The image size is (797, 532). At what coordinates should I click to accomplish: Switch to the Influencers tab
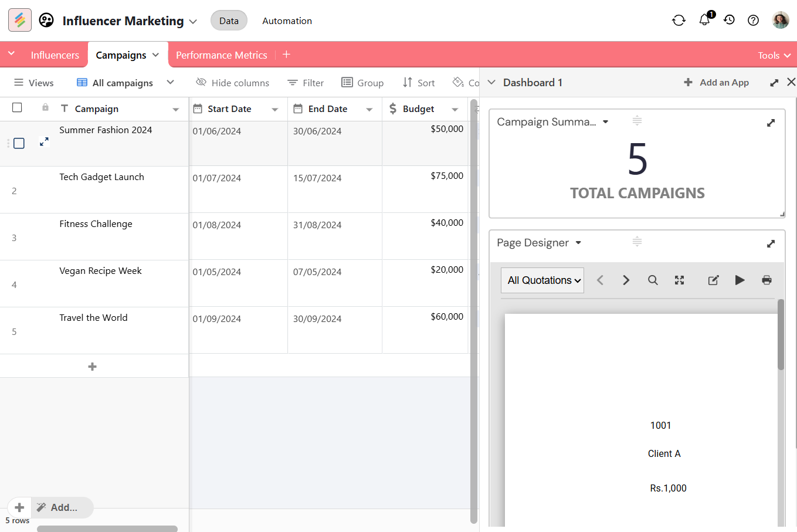55,55
